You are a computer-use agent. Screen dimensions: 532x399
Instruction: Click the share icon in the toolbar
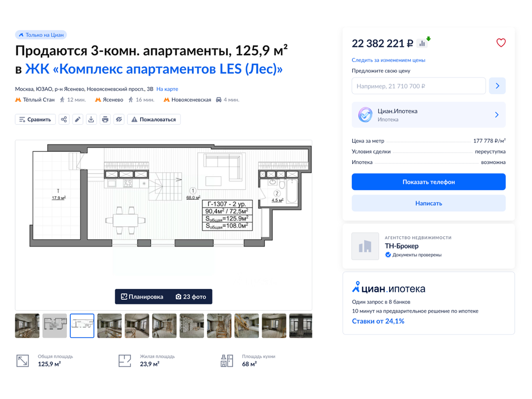[64, 119]
